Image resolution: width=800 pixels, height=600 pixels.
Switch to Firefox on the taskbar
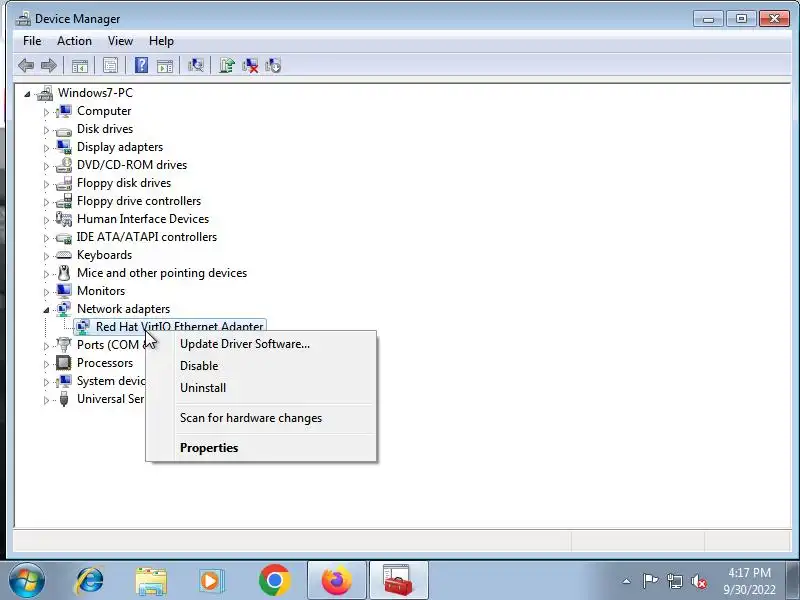[x=337, y=581]
